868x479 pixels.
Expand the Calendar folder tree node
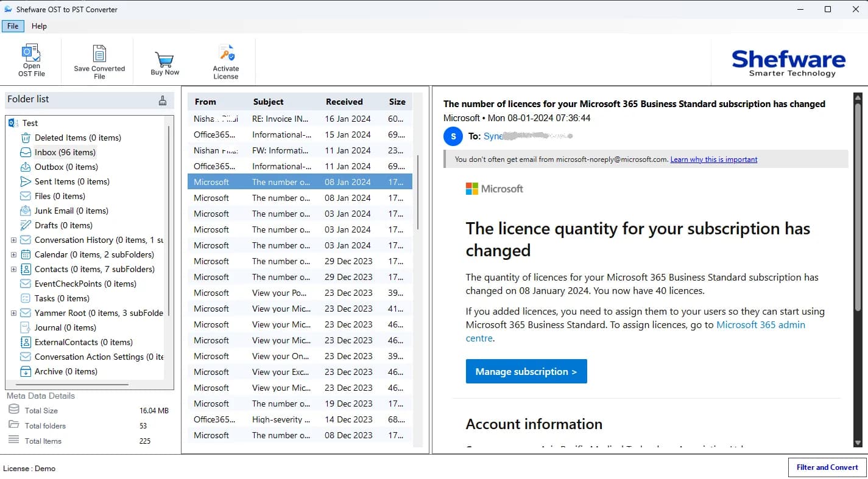coord(13,254)
